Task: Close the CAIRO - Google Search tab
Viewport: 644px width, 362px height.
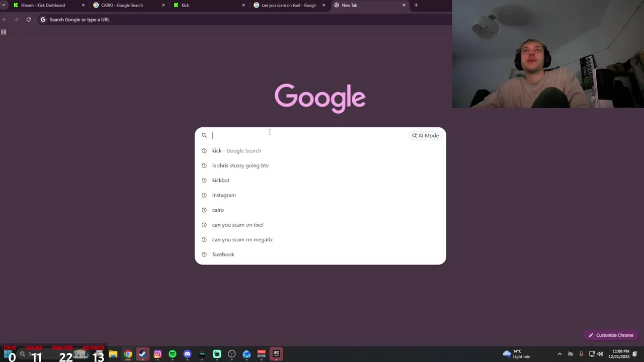Action: (163, 5)
